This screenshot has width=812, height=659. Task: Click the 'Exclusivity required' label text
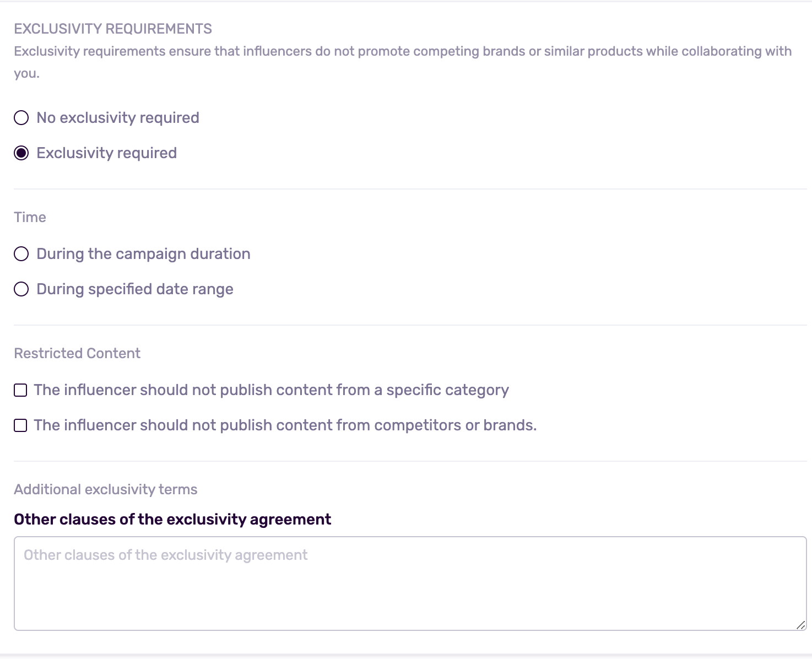pos(107,153)
